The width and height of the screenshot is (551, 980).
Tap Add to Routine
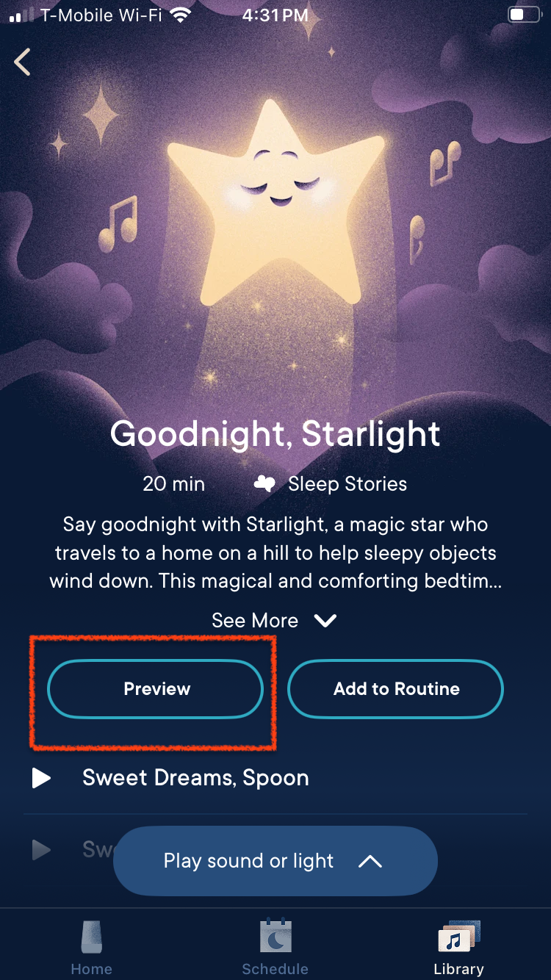click(396, 689)
